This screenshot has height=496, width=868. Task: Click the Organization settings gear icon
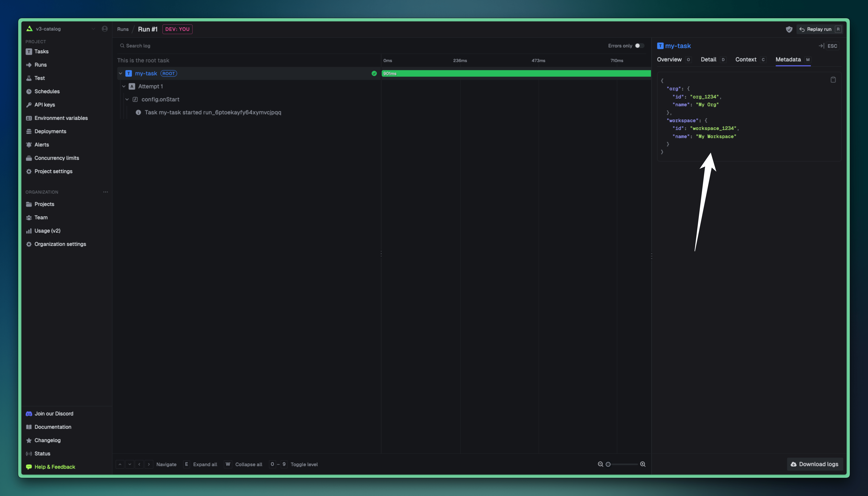29,244
